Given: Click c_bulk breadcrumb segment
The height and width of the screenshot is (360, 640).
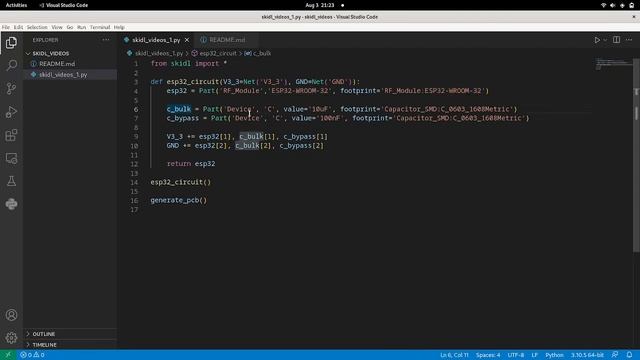Looking at the screenshot, I should click(x=262, y=53).
